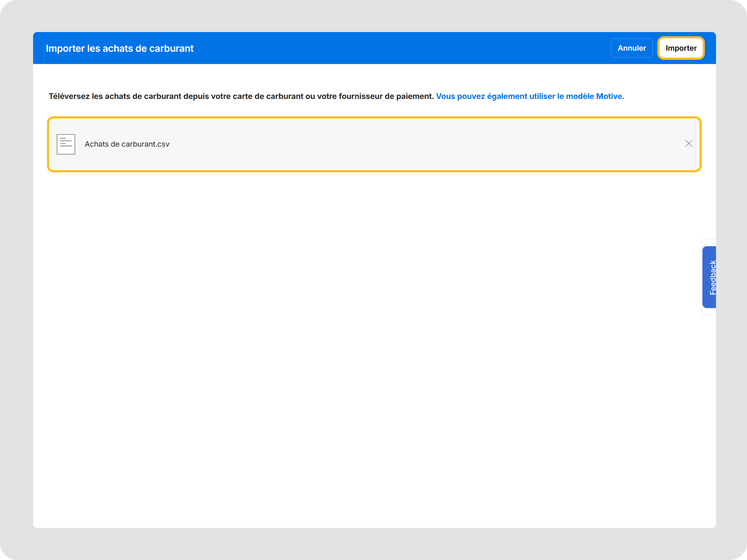747x560 pixels.
Task: Remove the uploaded Achats de carburant.csv file
Action: coord(688,144)
